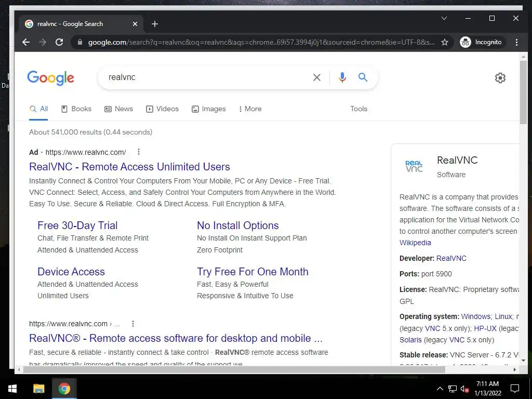
Task: Click into the realvnc search field
Action: coord(207,77)
